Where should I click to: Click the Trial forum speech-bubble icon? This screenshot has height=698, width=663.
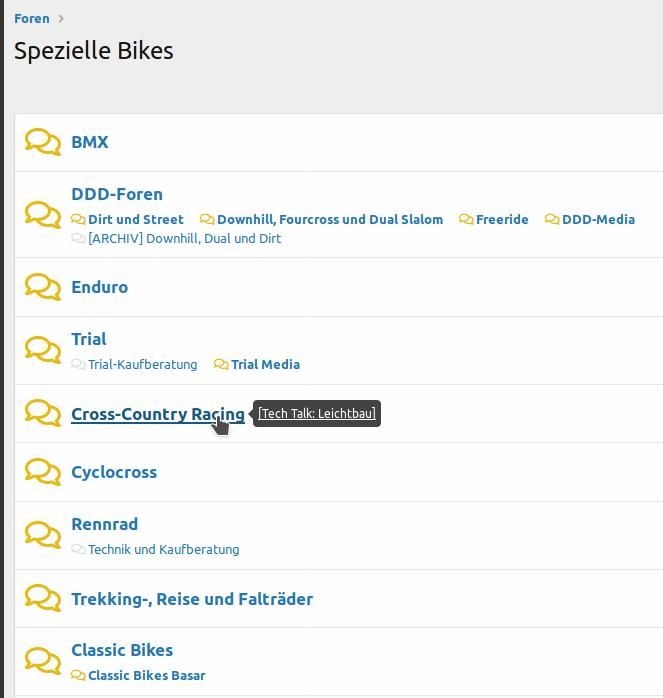click(x=43, y=350)
